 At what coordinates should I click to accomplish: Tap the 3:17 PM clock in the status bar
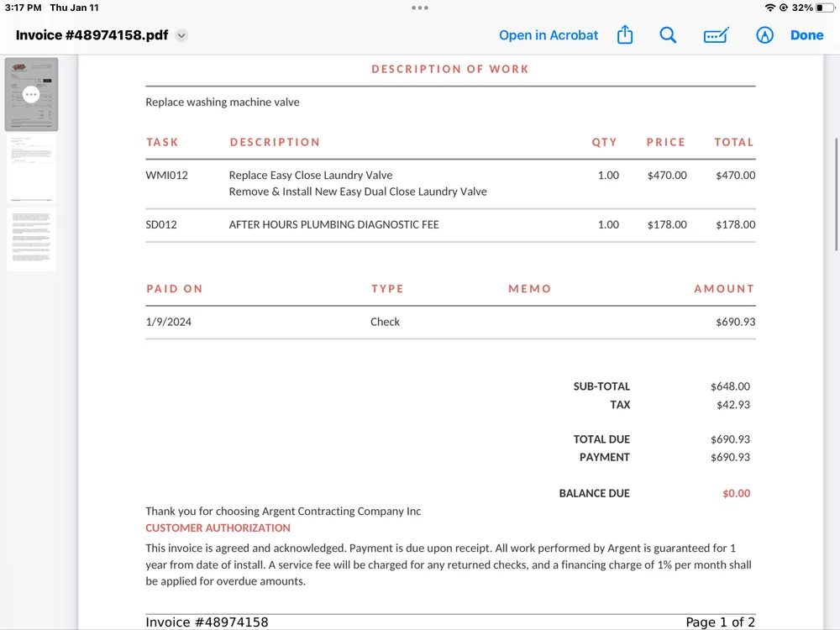click(23, 8)
